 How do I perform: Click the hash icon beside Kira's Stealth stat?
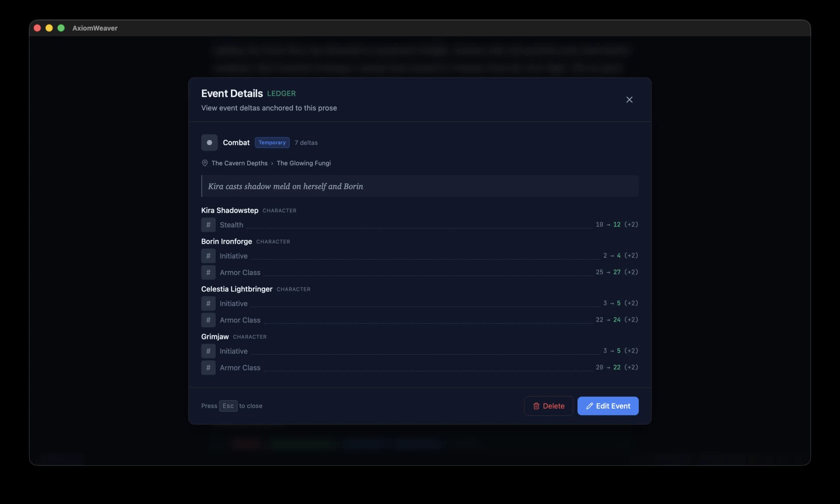(208, 224)
